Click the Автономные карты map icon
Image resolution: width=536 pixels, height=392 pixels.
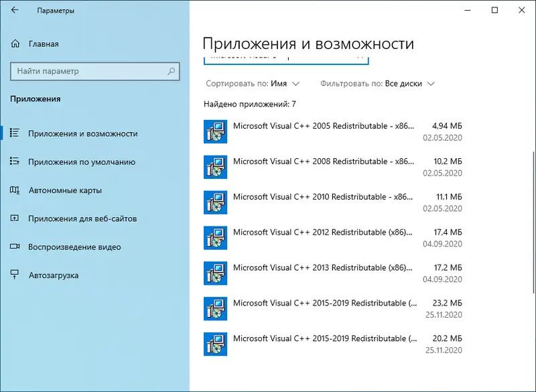[x=14, y=190]
